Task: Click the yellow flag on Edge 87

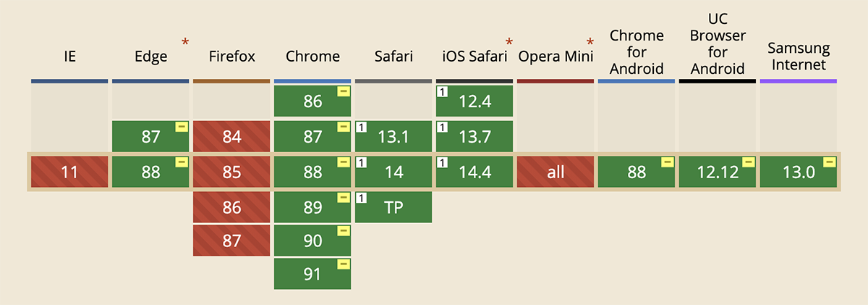Action: coord(182,127)
